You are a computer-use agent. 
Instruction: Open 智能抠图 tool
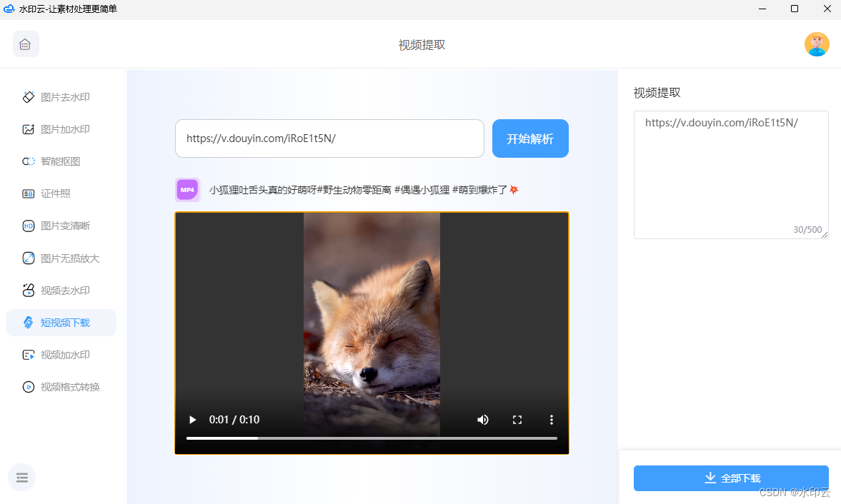(x=61, y=161)
